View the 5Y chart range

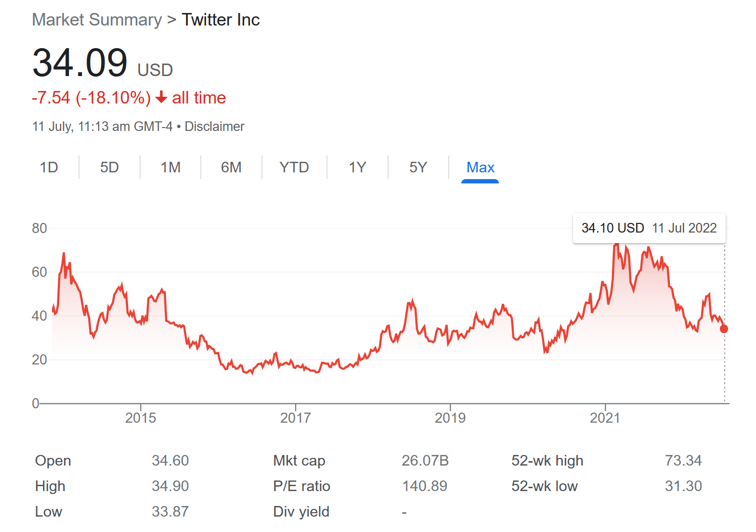418,168
